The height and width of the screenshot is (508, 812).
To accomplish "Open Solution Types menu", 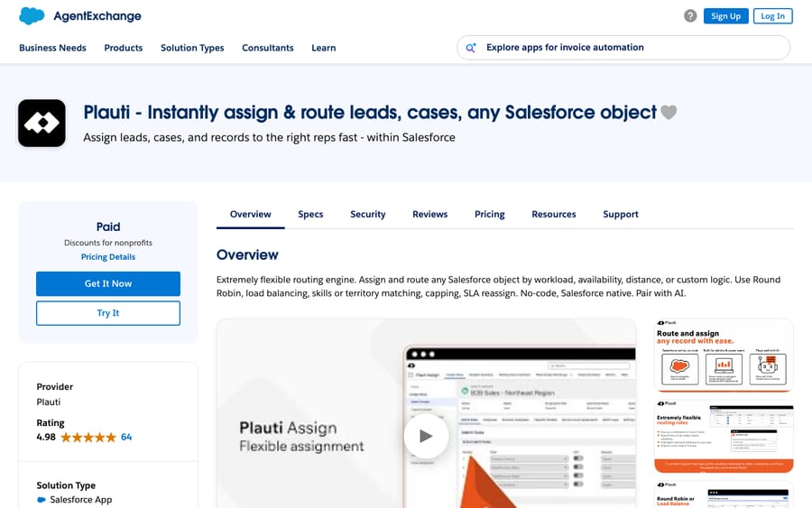I will point(192,48).
